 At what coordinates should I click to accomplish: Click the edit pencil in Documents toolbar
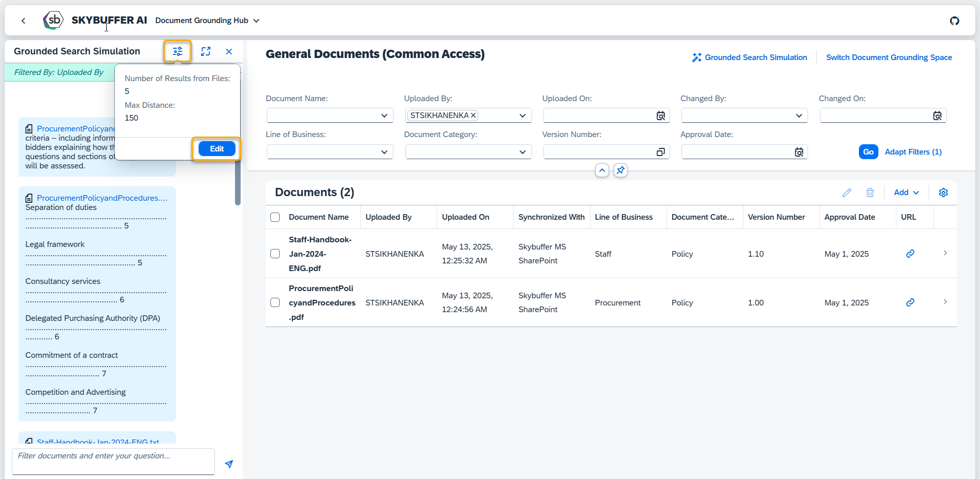tap(847, 193)
